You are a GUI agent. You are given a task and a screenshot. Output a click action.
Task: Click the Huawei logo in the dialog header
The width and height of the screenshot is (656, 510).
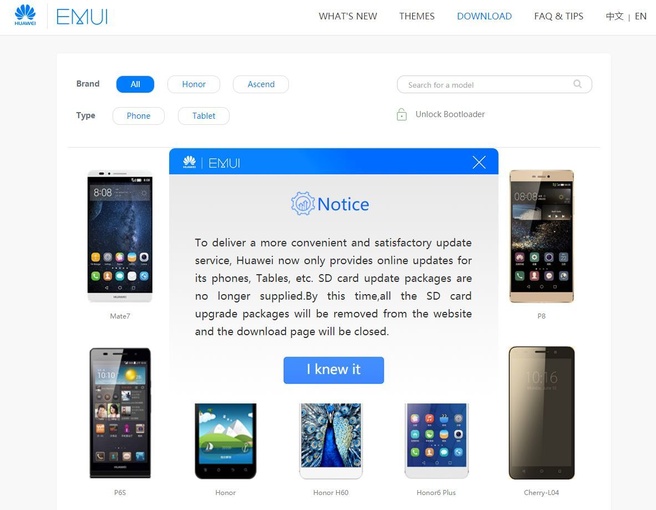(x=190, y=162)
